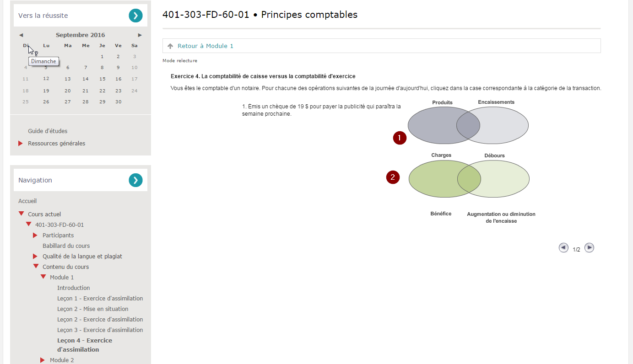Image resolution: width=633 pixels, height=364 pixels.
Task: Click the Navigation block circle arrow icon
Action: (135, 180)
